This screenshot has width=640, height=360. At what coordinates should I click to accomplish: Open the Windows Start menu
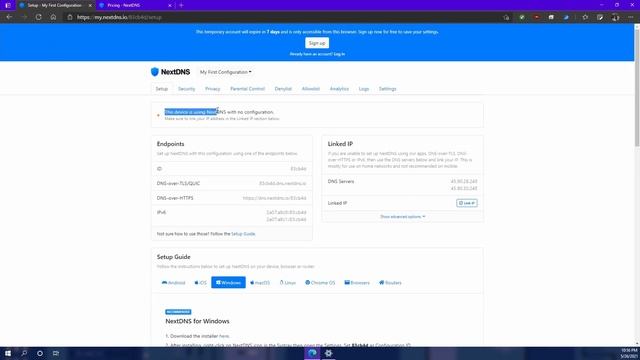click(8, 353)
